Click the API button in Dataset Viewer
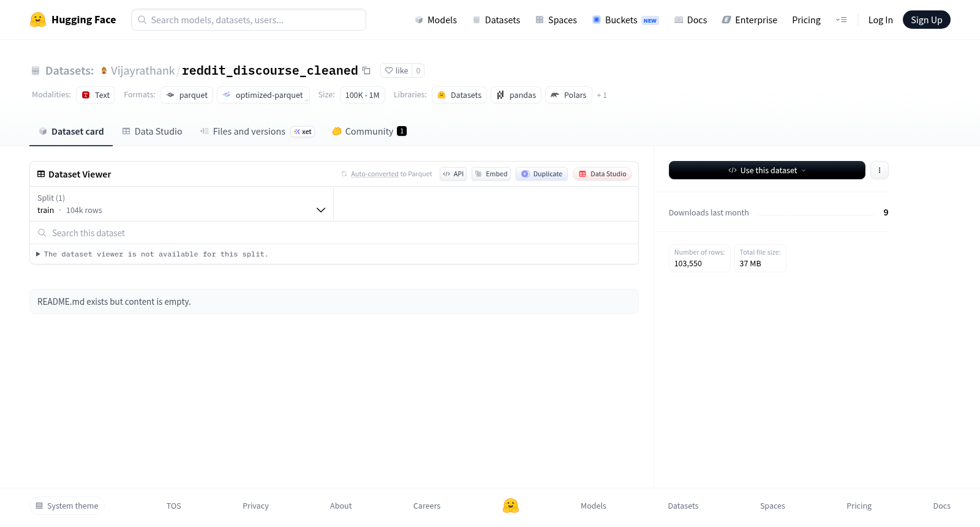This screenshot has height=527, width=980. 453,174
